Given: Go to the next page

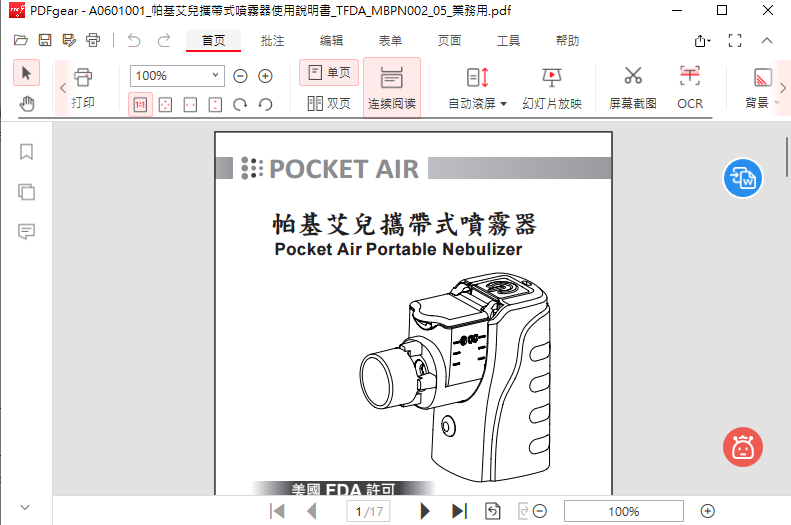Looking at the screenshot, I should (x=425, y=511).
